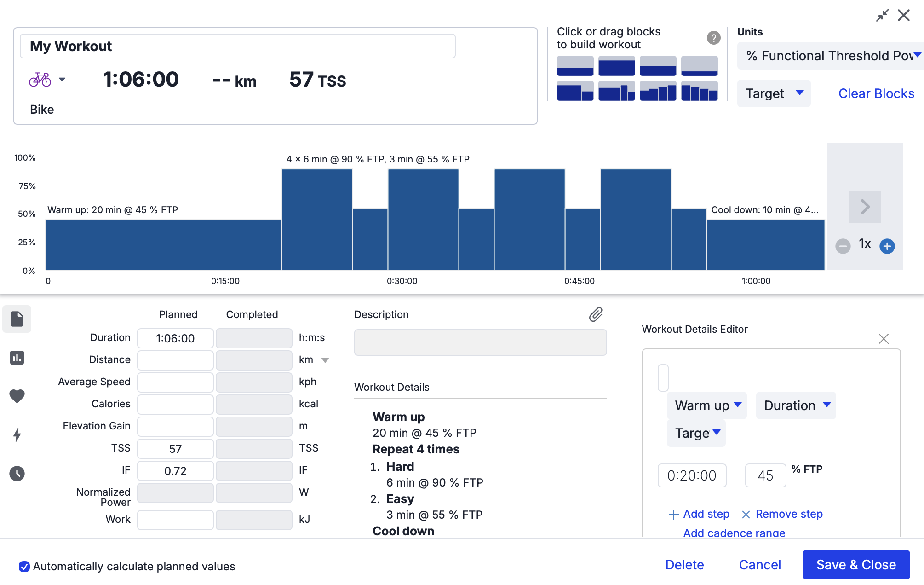
Task: Close the Workout Details Editor panel
Action: (x=884, y=339)
